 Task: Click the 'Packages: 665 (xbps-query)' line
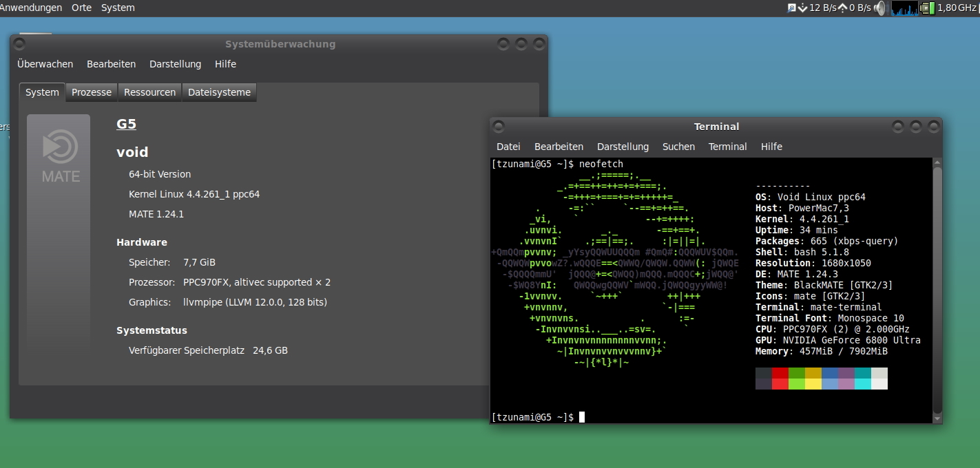(x=827, y=242)
